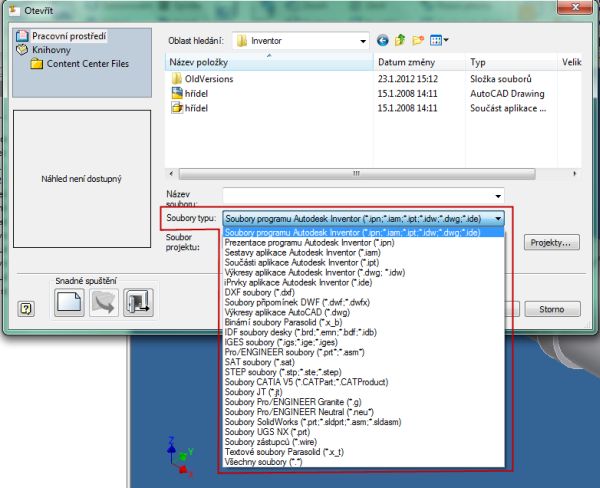Create a new folder
Screen dimensions: 600x488
[418, 41]
